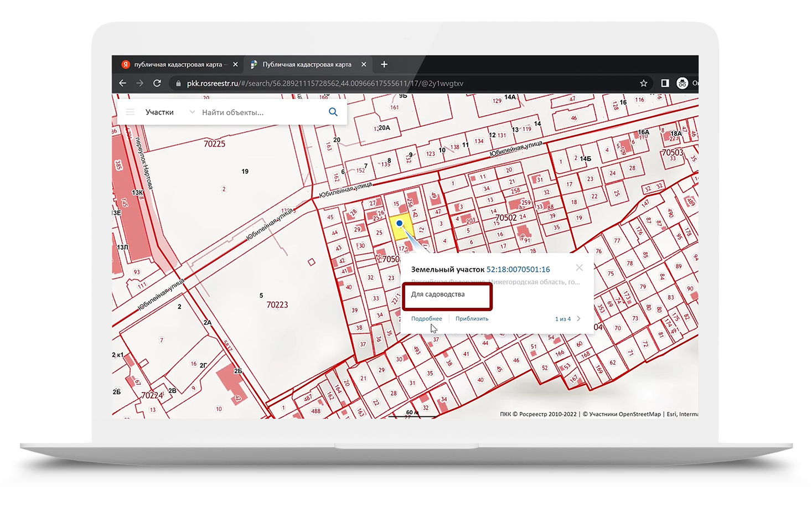
Task: Click cadastral quarter label 70223
Action: point(277,305)
